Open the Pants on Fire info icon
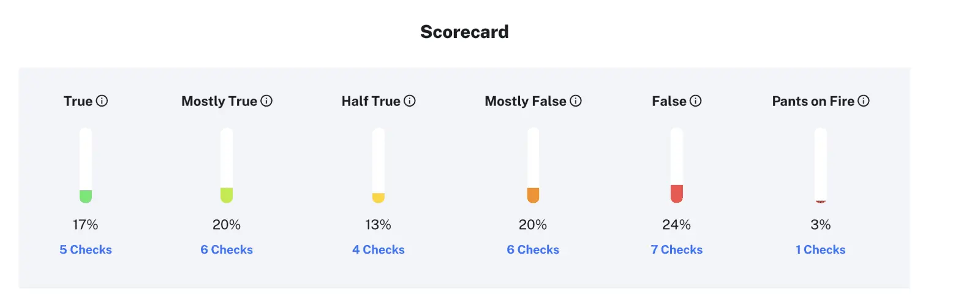This screenshot has height=302, width=980. (x=864, y=101)
